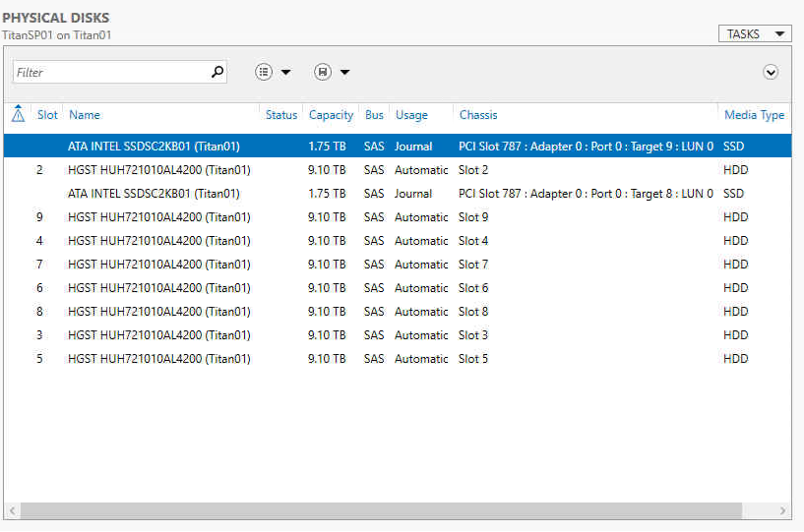Image resolution: width=804 pixels, height=532 pixels.
Task: Select the HGST disk in Slot 2
Action: (398, 170)
